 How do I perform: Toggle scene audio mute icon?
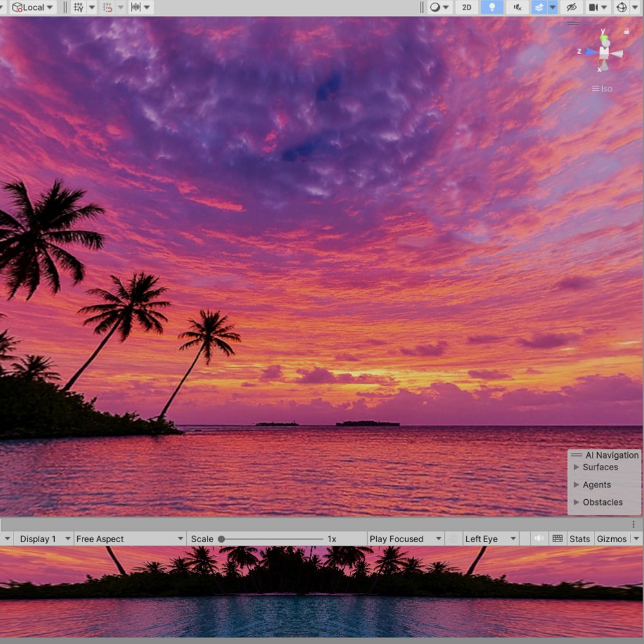click(x=518, y=7)
